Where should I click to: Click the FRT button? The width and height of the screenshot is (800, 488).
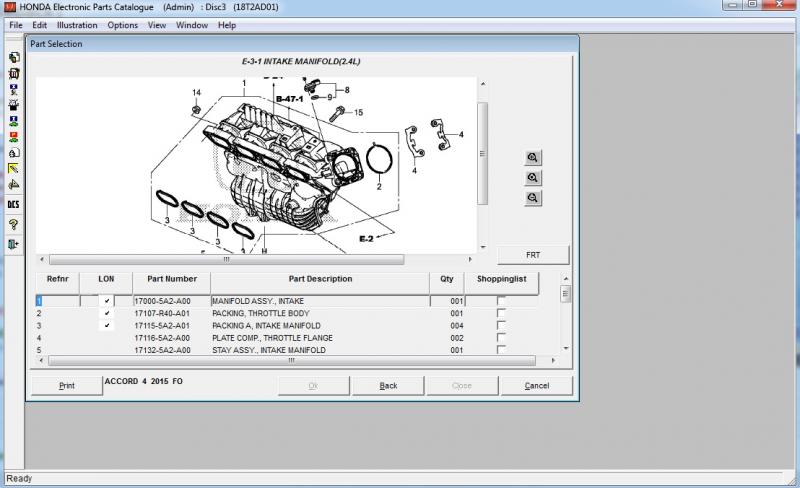click(533, 255)
